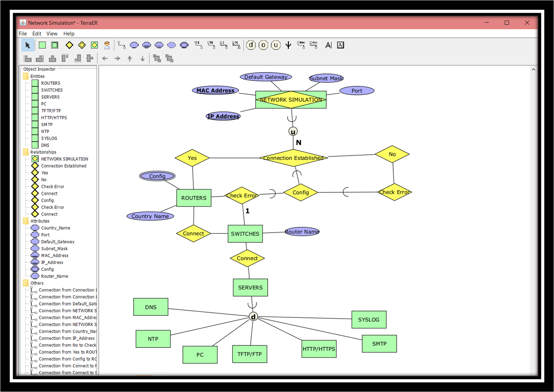Collapse the Attributes folder
The width and height of the screenshot is (554, 392).
coord(25,221)
